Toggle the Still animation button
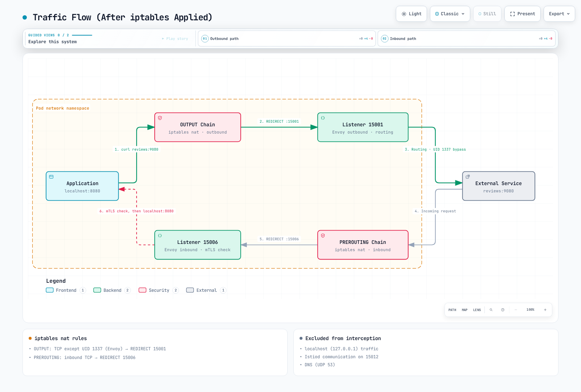Viewport: 581px width, 392px height. tap(487, 14)
